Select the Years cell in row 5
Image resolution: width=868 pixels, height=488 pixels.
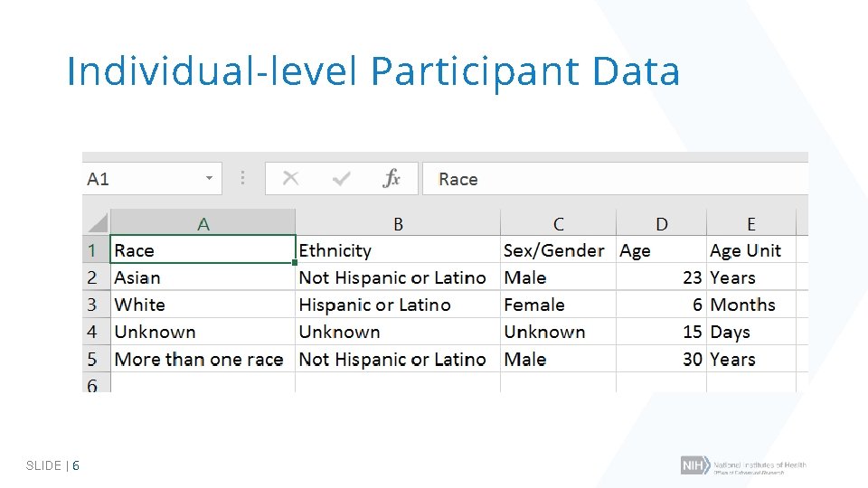click(751, 359)
